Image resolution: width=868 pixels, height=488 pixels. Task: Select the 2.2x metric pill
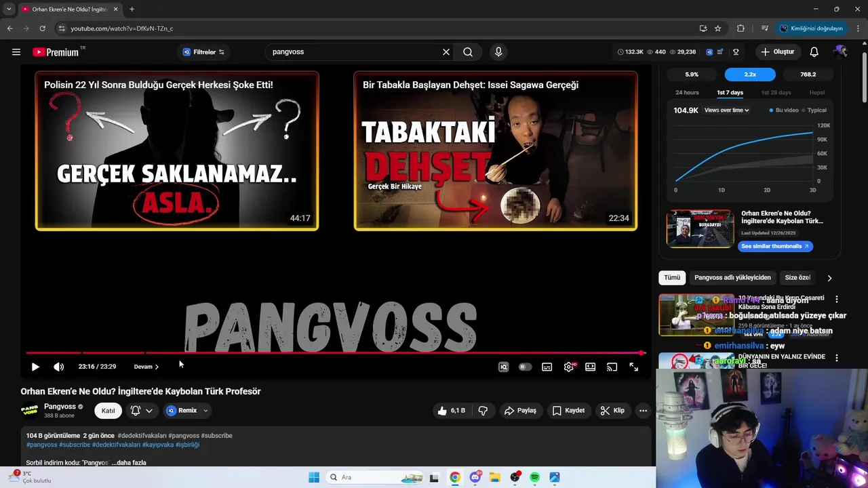(750, 75)
